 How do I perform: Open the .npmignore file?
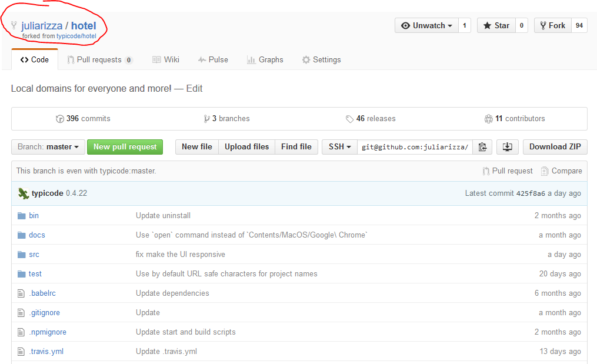point(48,332)
